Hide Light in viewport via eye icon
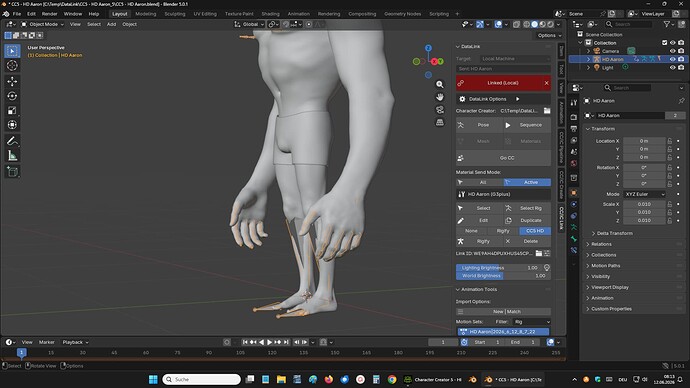This screenshot has width=690, height=388. [x=672, y=68]
